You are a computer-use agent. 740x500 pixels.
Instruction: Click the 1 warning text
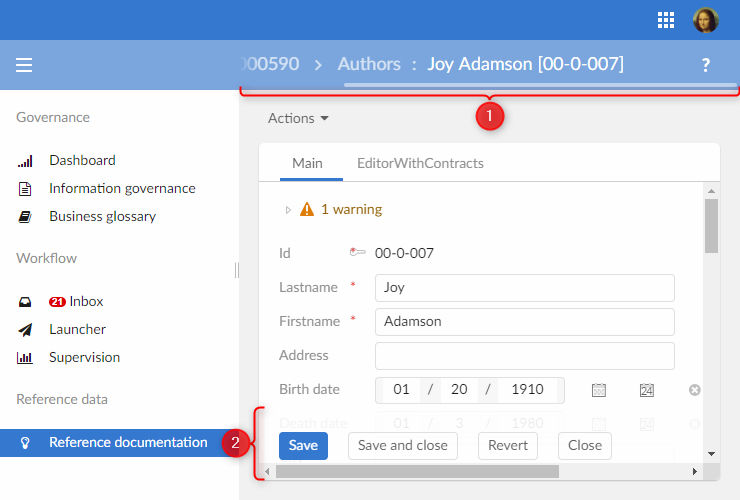pyautogui.click(x=352, y=209)
